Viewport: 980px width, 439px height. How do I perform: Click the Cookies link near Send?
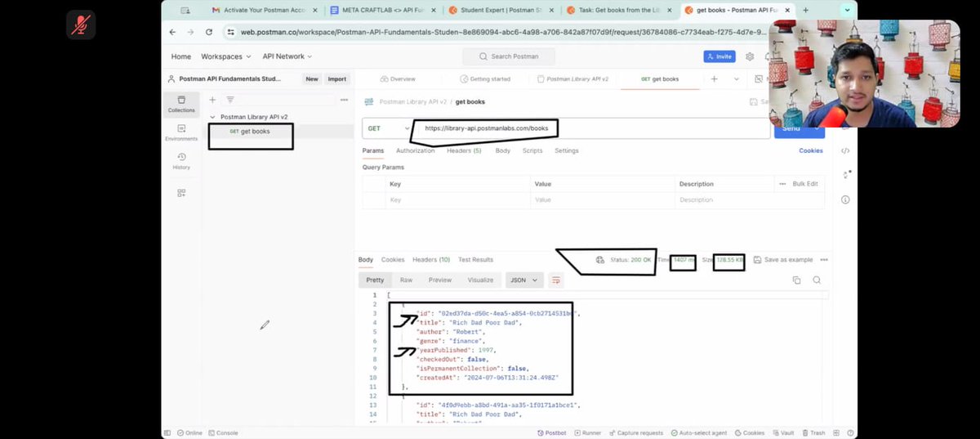[x=811, y=150]
